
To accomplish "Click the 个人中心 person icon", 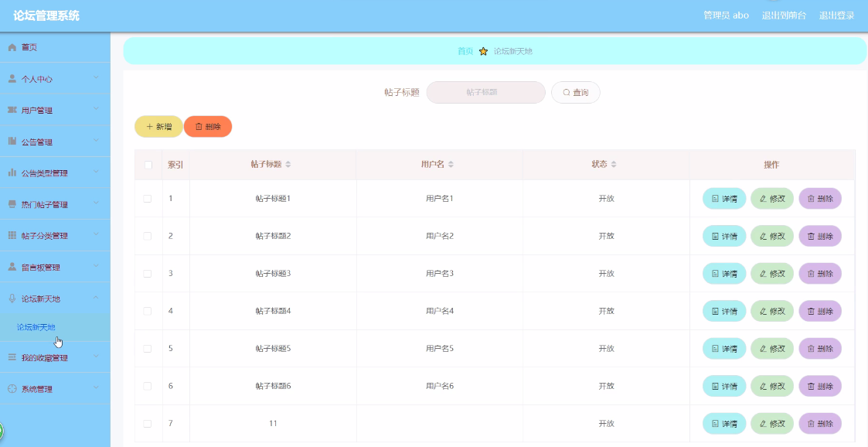I will pyautogui.click(x=12, y=79).
